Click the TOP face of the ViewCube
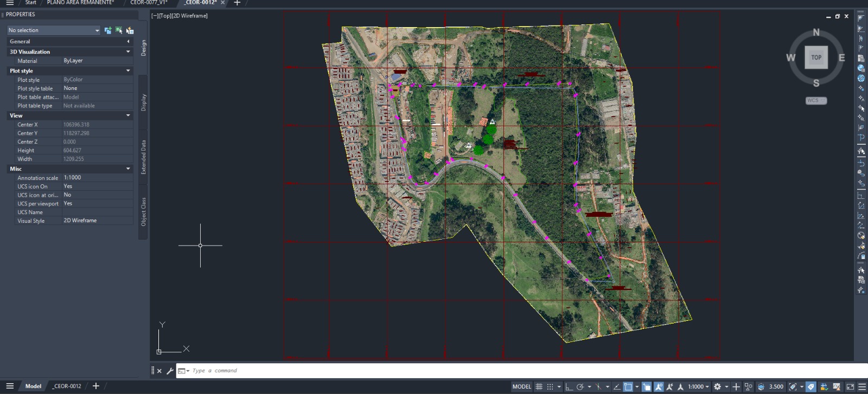The image size is (868, 394). pos(816,57)
